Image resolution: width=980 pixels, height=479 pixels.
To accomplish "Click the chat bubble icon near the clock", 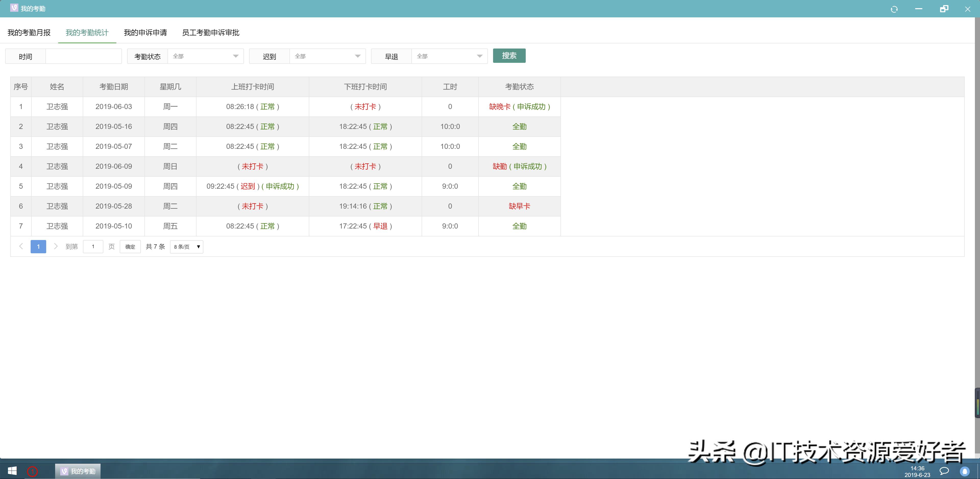I will click(945, 471).
